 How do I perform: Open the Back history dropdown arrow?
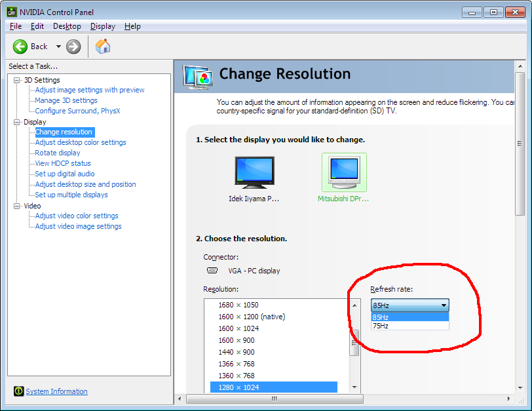(x=58, y=47)
